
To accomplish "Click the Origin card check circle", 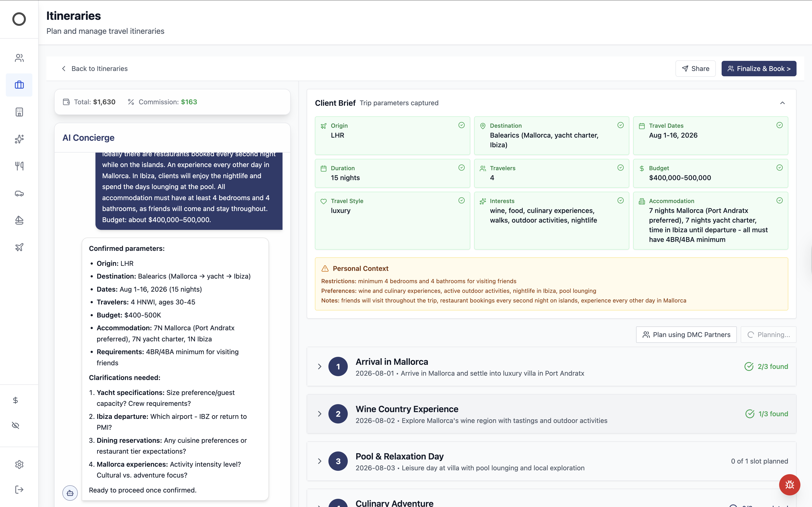I will 461,125.
